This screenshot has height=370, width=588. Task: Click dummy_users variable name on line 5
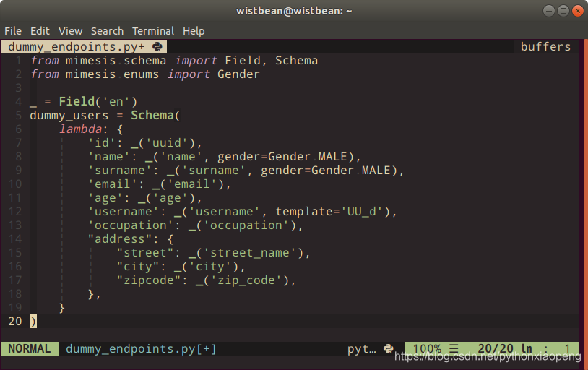click(69, 116)
